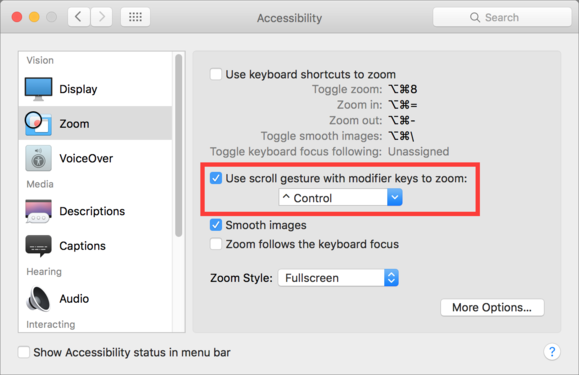Click the More Options… button
Image resolution: width=579 pixels, height=375 pixels.
click(492, 307)
